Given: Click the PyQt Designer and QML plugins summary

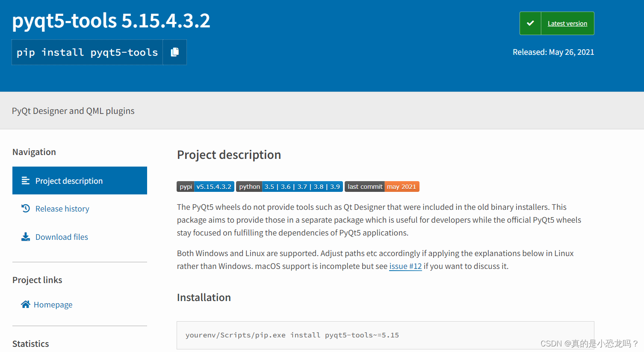Looking at the screenshot, I should [73, 111].
